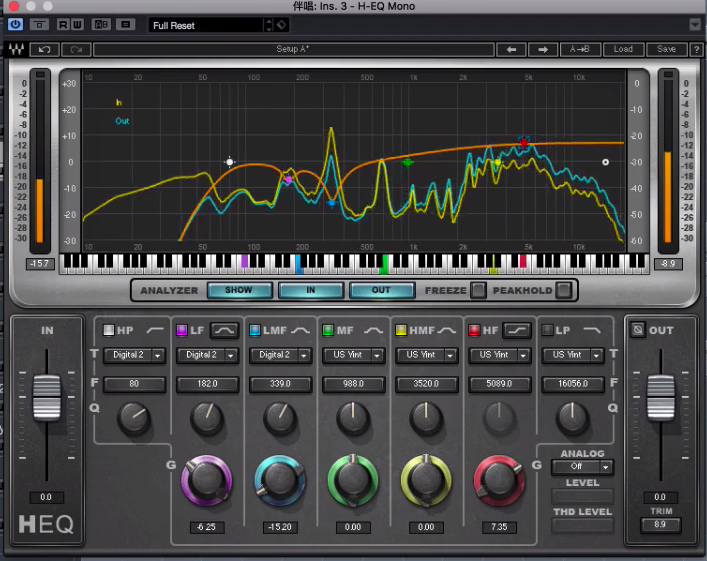Copy setup A to B
The image size is (707, 561).
[x=580, y=49]
